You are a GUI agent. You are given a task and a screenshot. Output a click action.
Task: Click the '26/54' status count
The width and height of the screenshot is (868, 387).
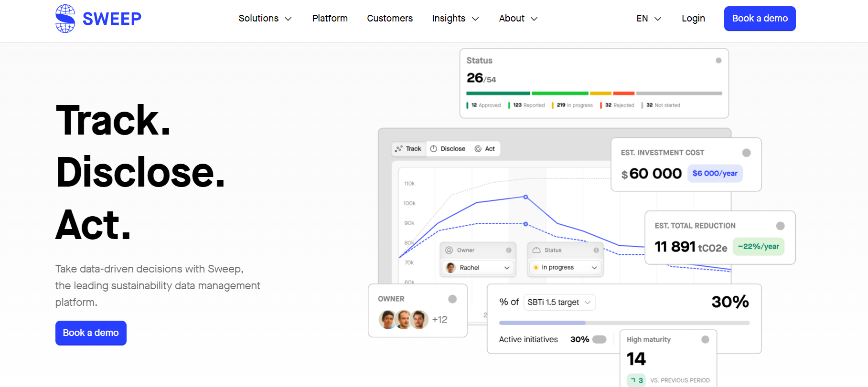(482, 78)
